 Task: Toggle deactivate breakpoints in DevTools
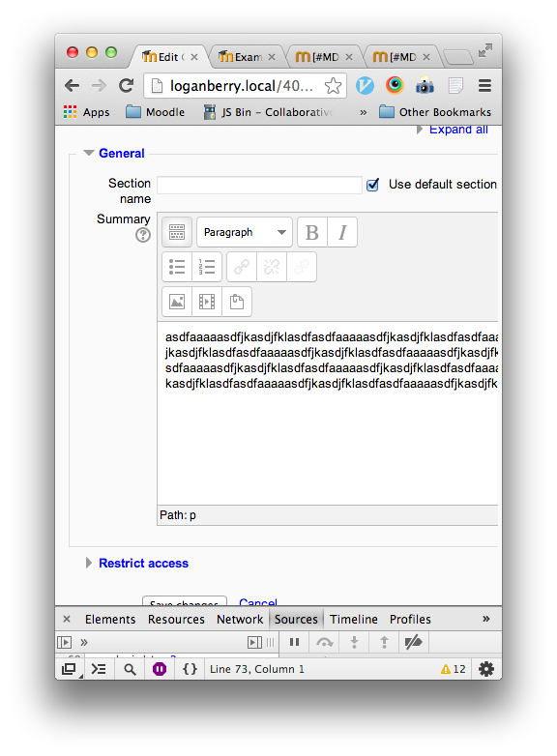tap(413, 642)
